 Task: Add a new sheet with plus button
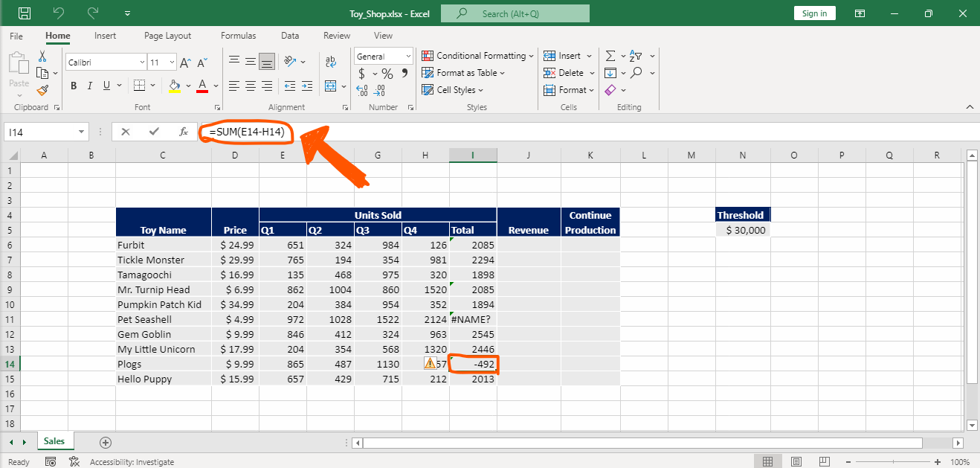tap(106, 442)
